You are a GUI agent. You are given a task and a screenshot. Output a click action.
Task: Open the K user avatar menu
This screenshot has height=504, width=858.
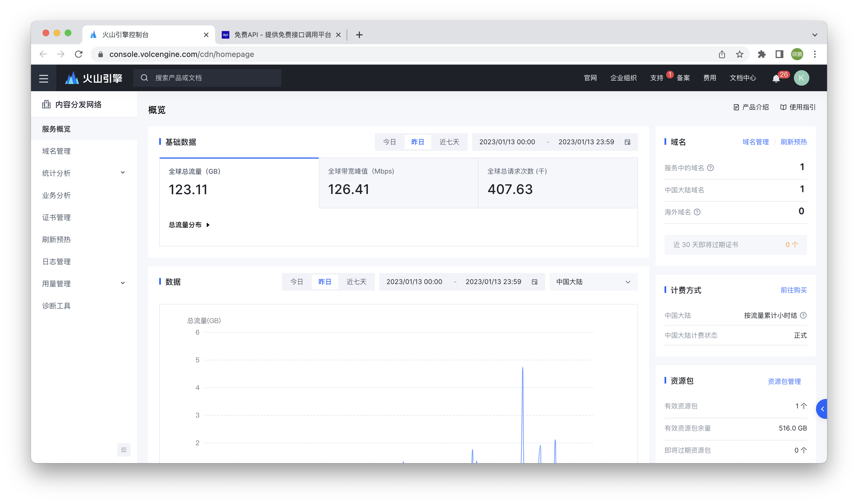(802, 78)
